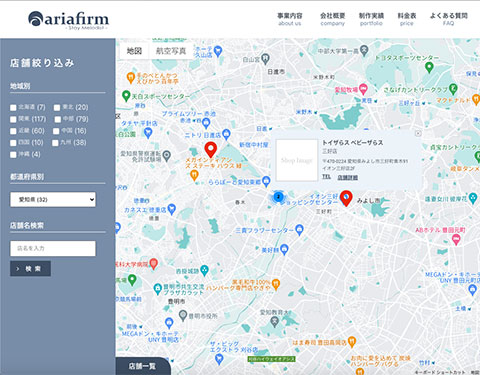Click the TEL link in popup
The height and width of the screenshot is (375, 480).
point(326,177)
